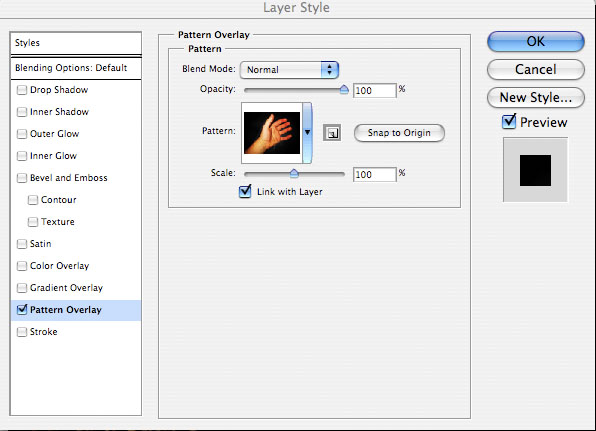This screenshot has height=431, width=596.
Task: Click the hand pattern thumbnail
Action: click(x=272, y=133)
